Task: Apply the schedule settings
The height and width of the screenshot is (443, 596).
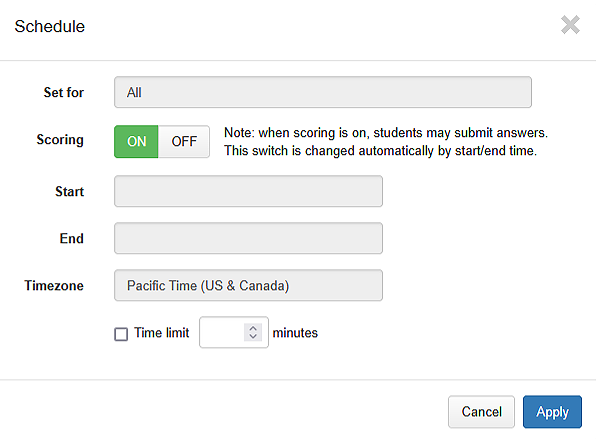Action: coord(552,412)
